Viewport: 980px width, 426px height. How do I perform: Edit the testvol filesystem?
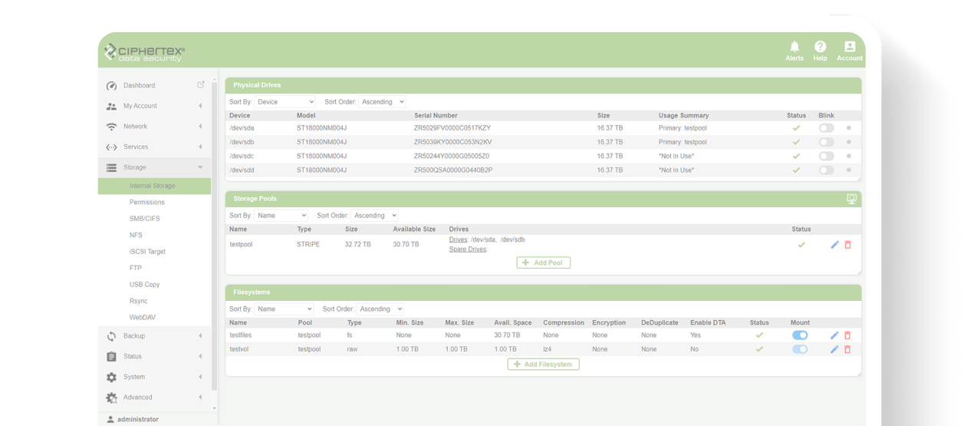[x=834, y=349]
